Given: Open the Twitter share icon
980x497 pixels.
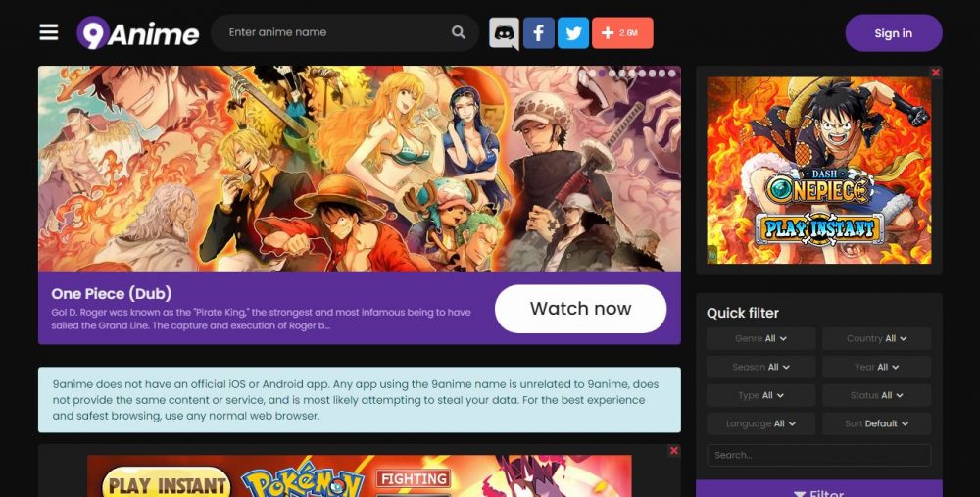Looking at the screenshot, I should click(x=573, y=33).
